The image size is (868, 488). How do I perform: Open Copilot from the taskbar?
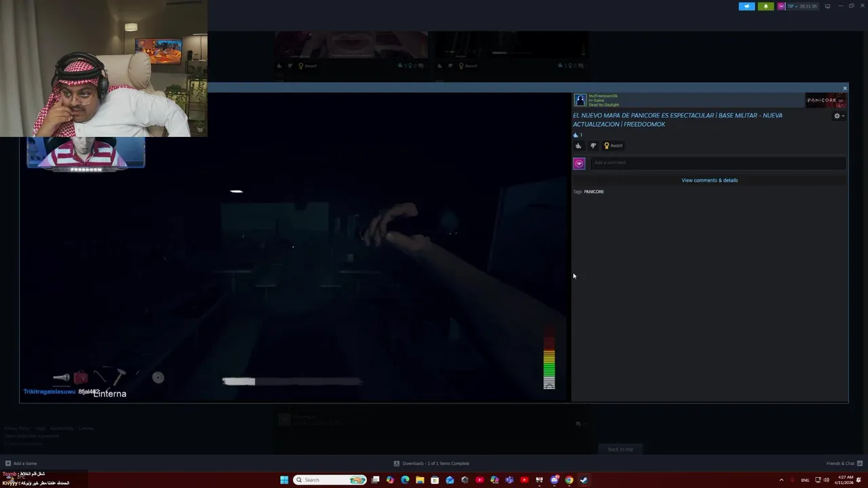[390, 480]
